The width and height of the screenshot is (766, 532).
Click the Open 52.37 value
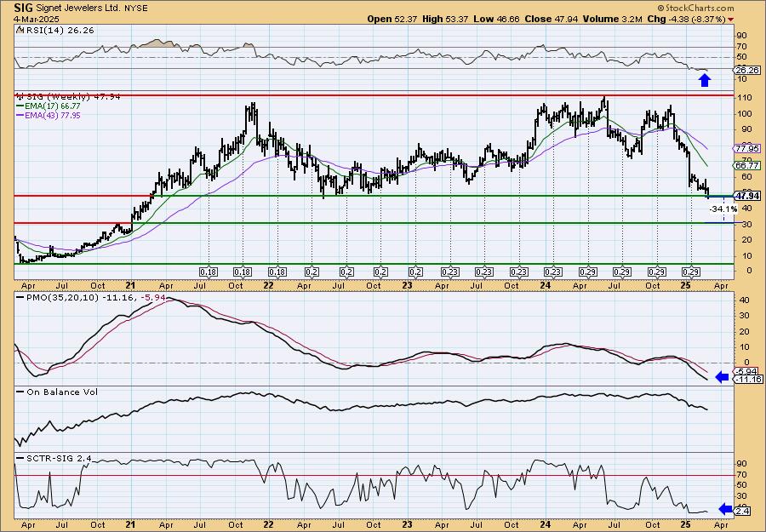click(x=391, y=19)
